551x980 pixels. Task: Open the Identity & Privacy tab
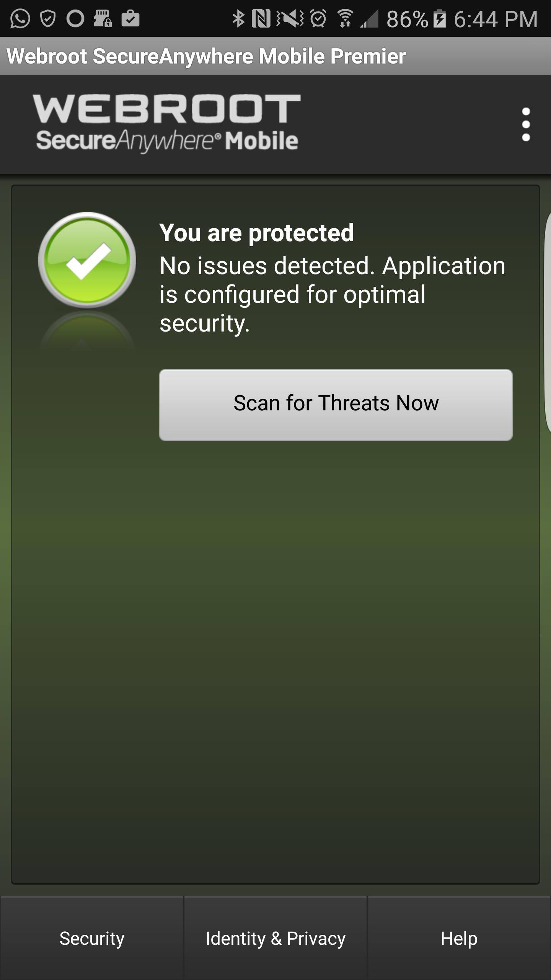275,938
